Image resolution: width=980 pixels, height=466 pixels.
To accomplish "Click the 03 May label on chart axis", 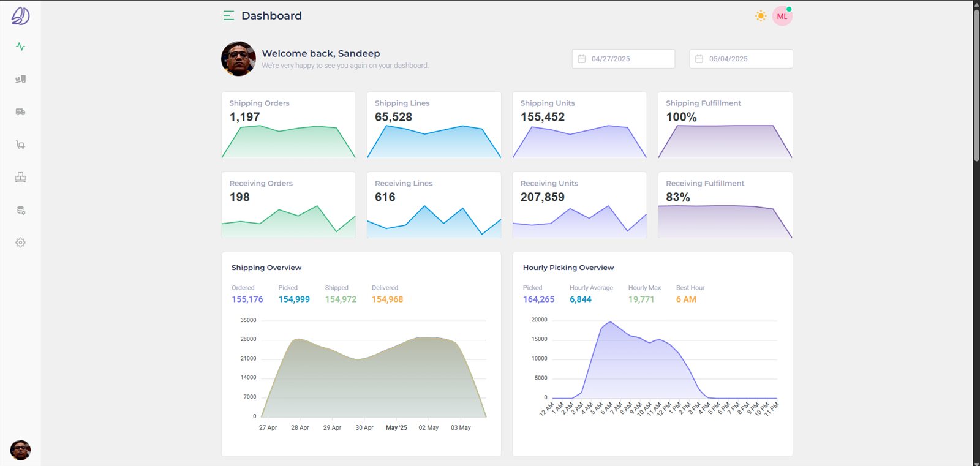I will (x=461, y=428).
